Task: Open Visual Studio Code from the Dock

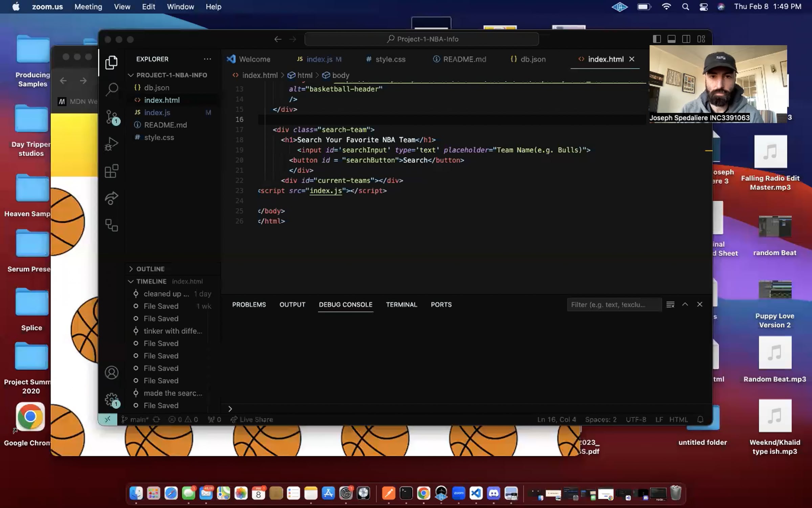Action: tap(476, 493)
